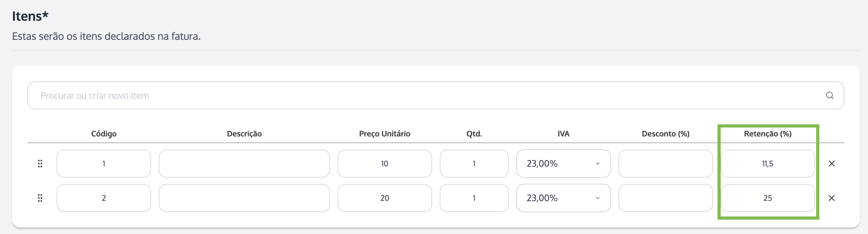The image size is (868, 234).
Task: Edit unit price field showing 10
Action: point(384,164)
